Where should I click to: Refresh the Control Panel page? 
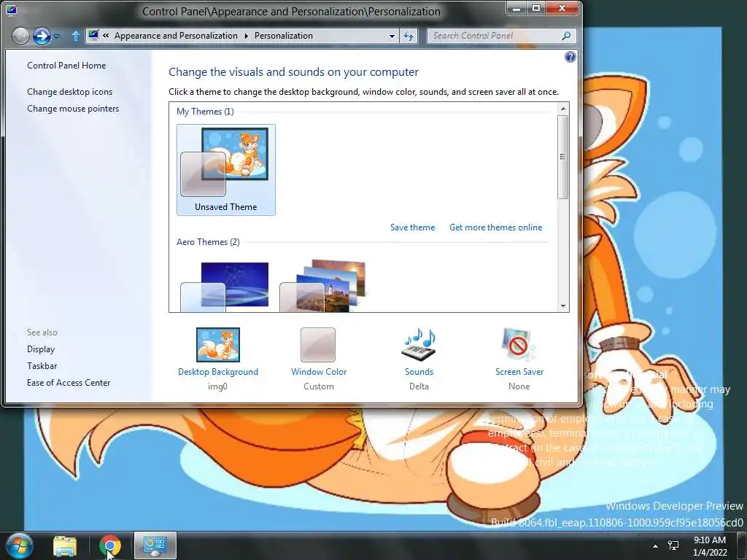point(409,36)
